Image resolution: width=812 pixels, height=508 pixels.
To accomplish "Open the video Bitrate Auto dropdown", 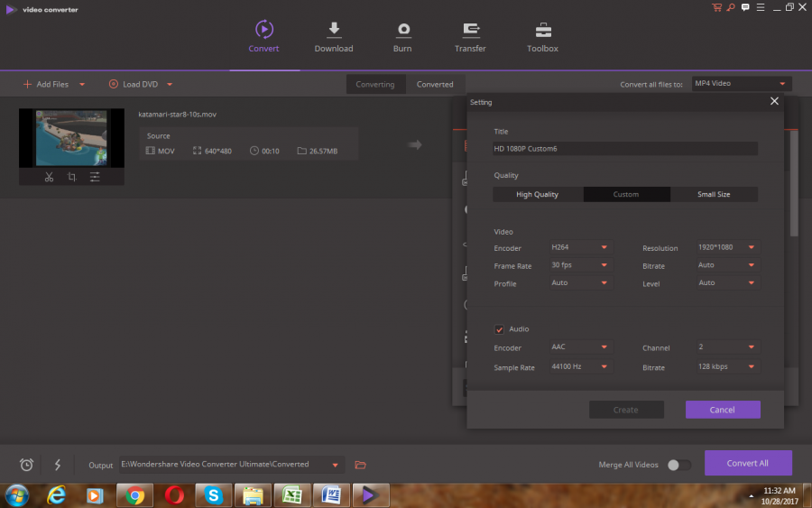I will click(x=727, y=265).
